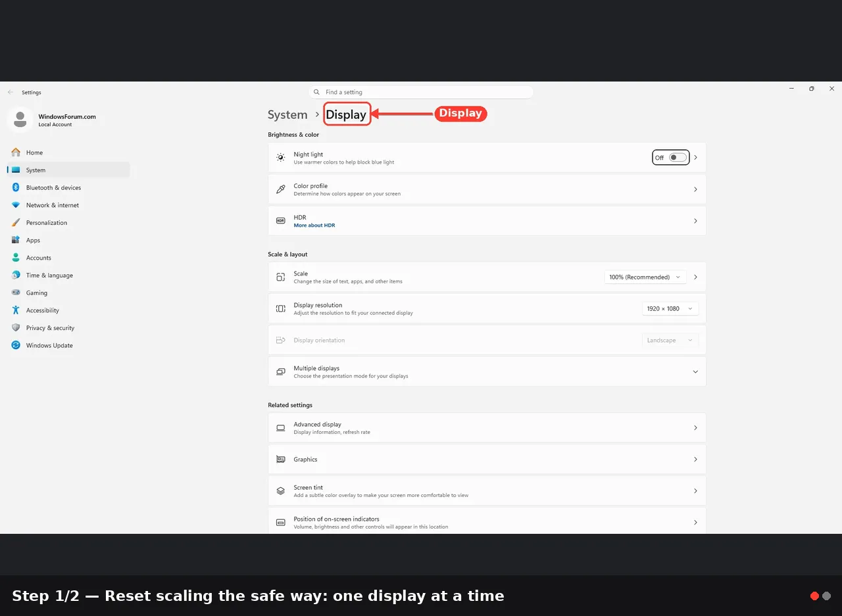This screenshot has width=842, height=616.
Task: Select System in the sidebar
Action: pyautogui.click(x=68, y=170)
